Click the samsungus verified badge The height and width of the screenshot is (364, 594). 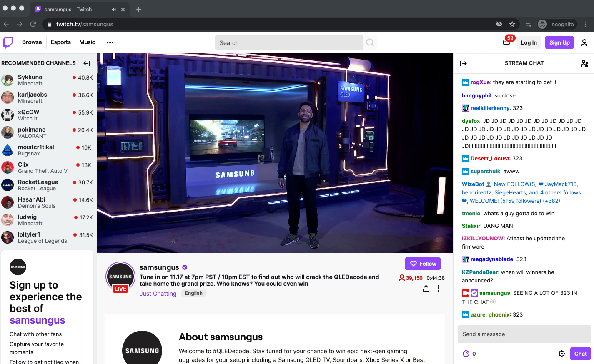point(185,267)
